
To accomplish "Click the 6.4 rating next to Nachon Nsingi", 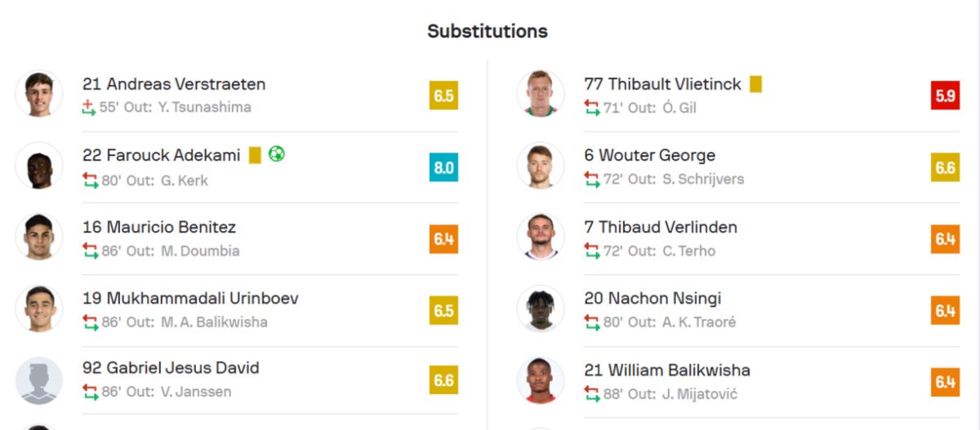I will coord(945,311).
